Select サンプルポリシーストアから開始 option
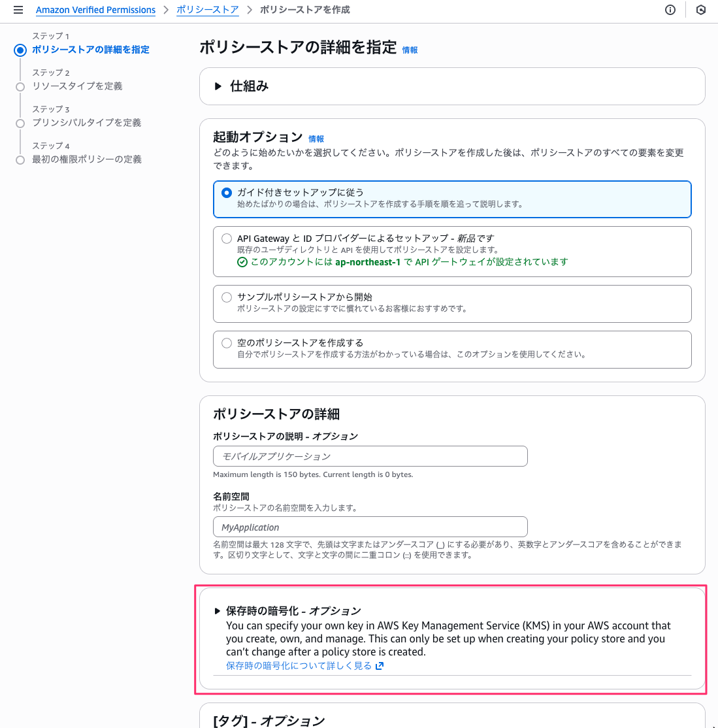This screenshot has height=728, width=718. point(227,297)
